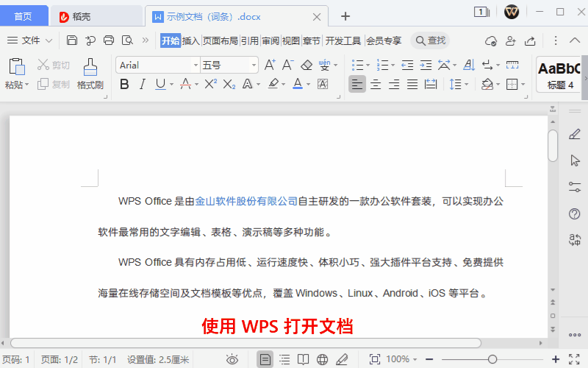Screen dimensions: 588x368
Task: Open the font size 五号 dropdown
Action: coord(254,66)
